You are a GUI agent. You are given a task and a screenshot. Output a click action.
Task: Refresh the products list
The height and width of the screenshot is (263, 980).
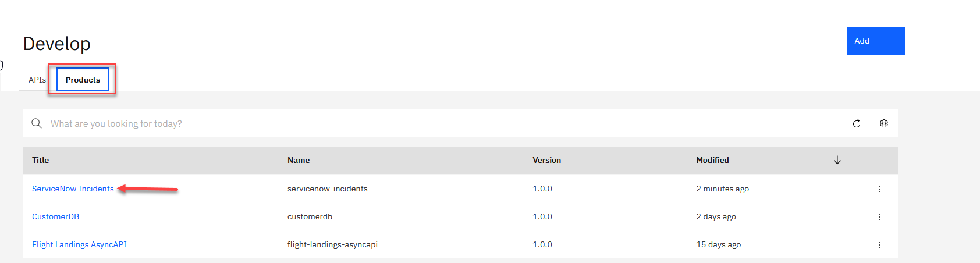[857, 123]
